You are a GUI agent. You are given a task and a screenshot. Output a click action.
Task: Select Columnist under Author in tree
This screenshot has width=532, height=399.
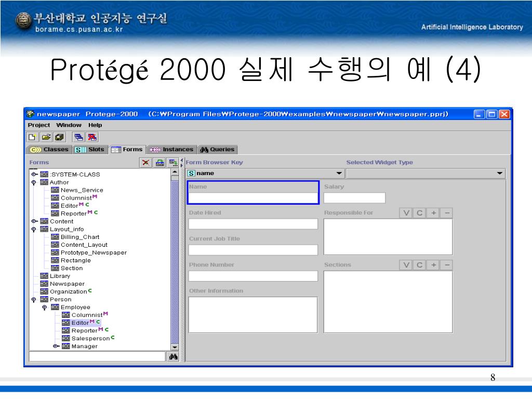click(x=76, y=198)
